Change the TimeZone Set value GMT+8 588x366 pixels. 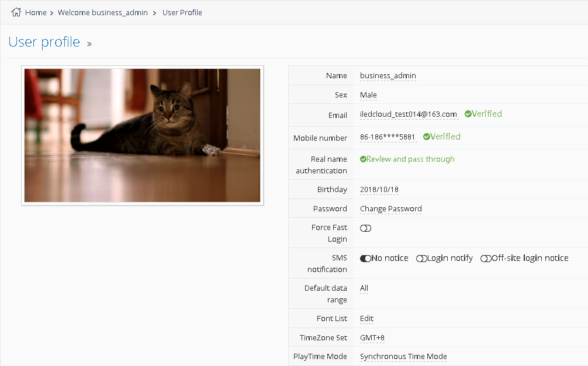372,338
